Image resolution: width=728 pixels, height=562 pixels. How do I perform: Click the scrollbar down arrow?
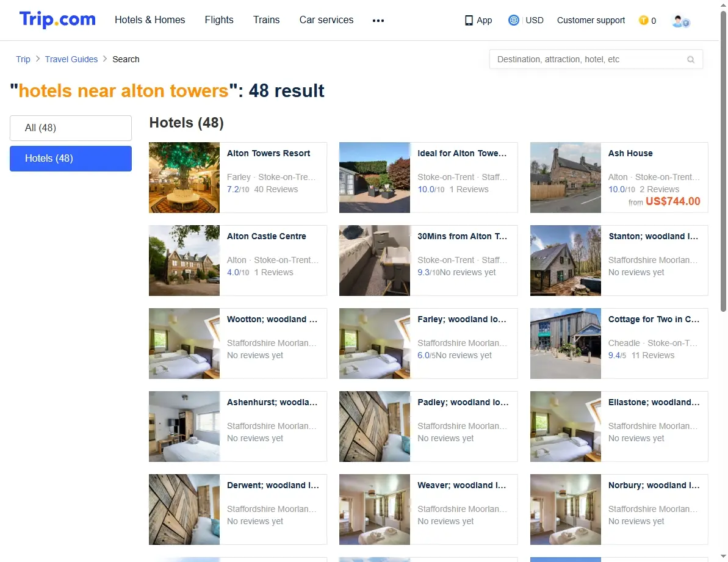(x=723, y=556)
